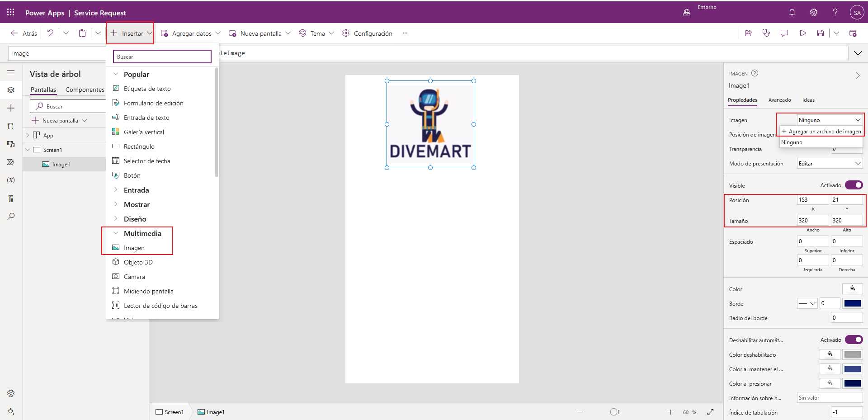The height and width of the screenshot is (420, 868).
Task: Open the app launcher waffle icon
Action: point(11,12)
